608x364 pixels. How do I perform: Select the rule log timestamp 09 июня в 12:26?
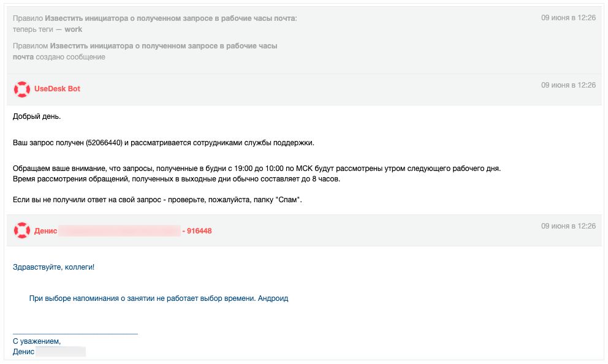(x=568, y=18)
